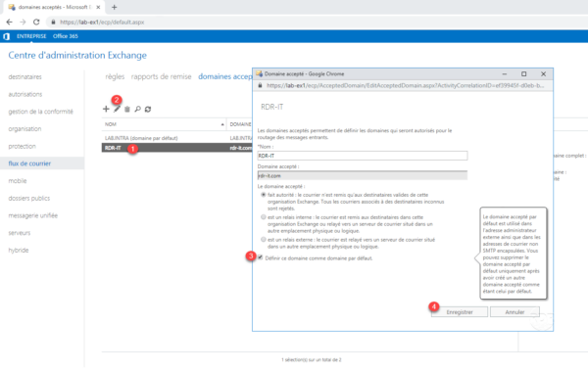The image size is (588, 372).
Task: Open a new browser tab
Action: point(115,7)
